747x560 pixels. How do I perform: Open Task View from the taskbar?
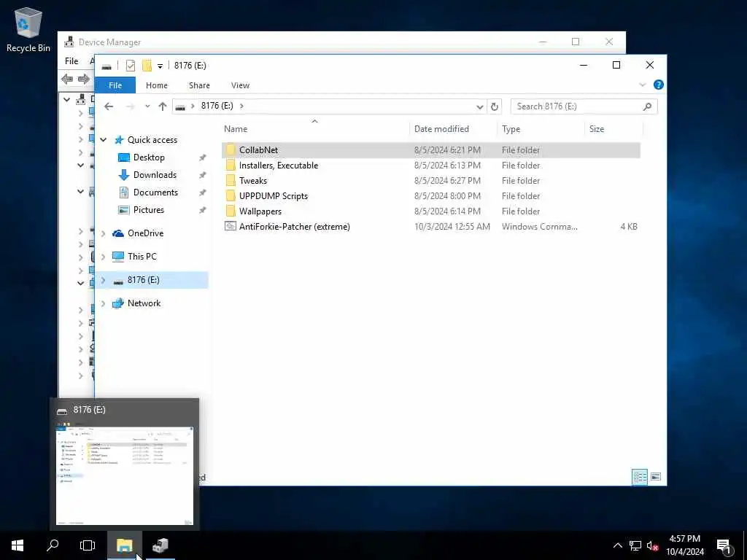[x=88, y=545]
